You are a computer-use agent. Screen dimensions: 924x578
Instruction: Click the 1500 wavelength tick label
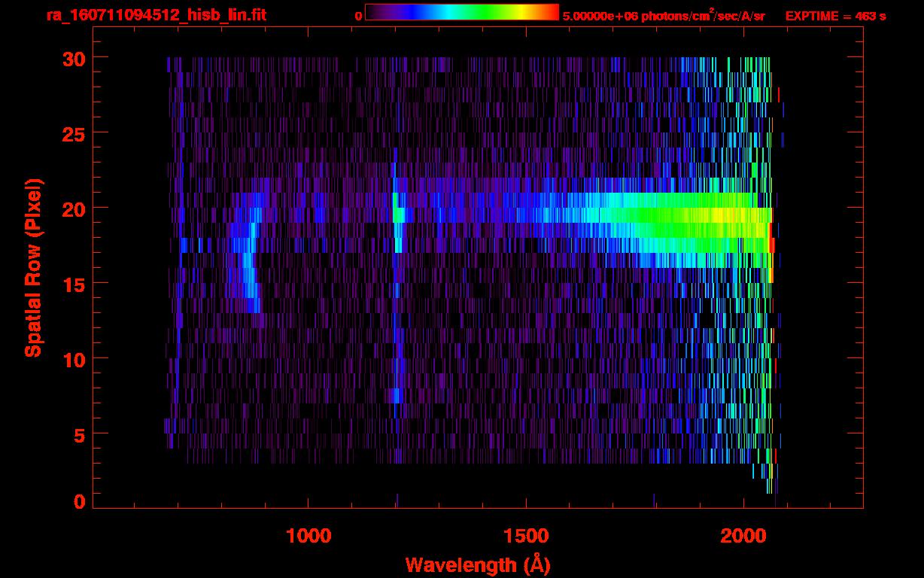pyautogui.click(x=526, y=536)
